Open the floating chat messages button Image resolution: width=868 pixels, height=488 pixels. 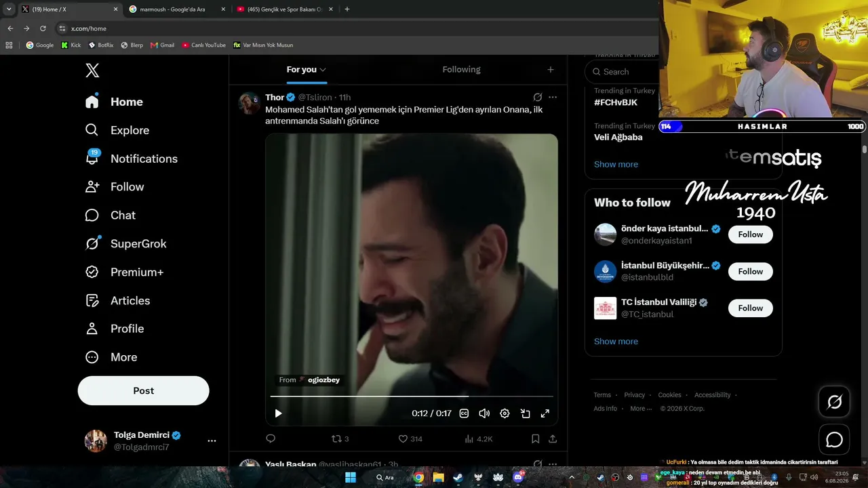835,440
